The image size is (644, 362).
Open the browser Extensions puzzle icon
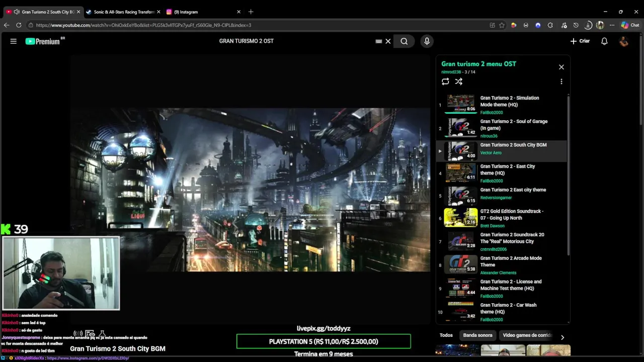(x=550, y=25)
